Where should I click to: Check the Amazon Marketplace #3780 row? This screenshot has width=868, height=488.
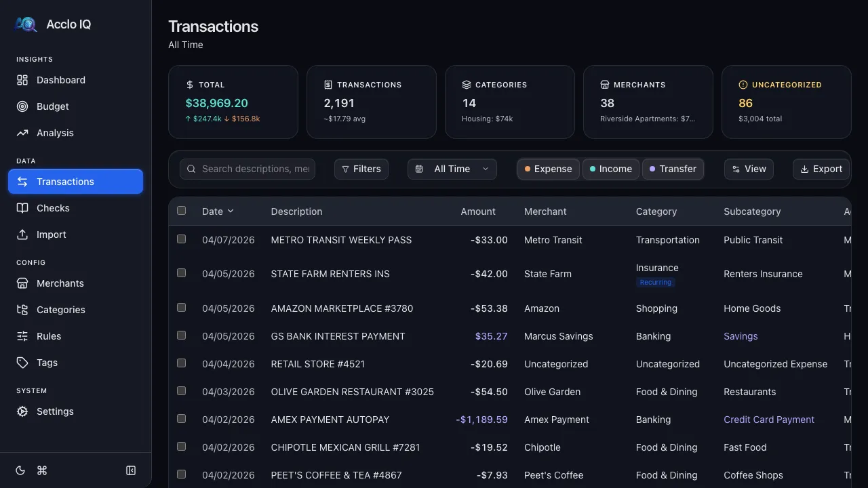click(x=181, y=308)
